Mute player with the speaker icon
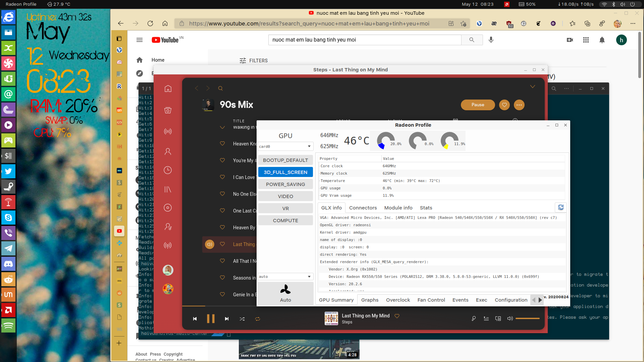The height and width of the screenshot is (362, 644). coord(510,319)
